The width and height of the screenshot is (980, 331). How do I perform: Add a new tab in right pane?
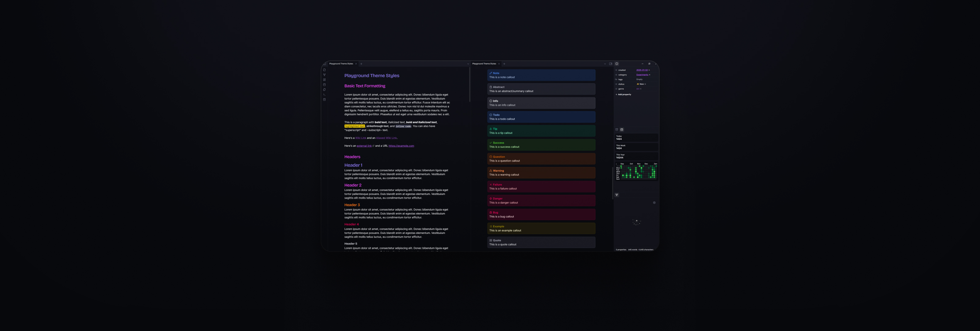click(x=504, y=64)
